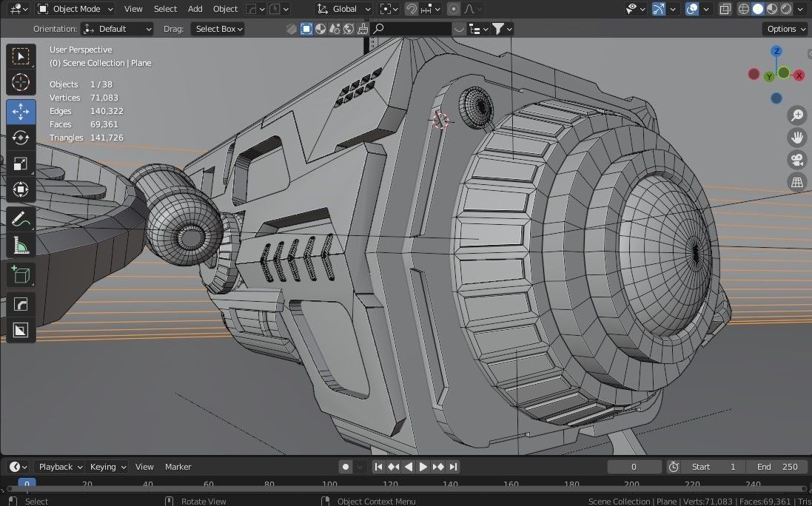Click the current frame field
812x506 pixels.
pos(634,467)
